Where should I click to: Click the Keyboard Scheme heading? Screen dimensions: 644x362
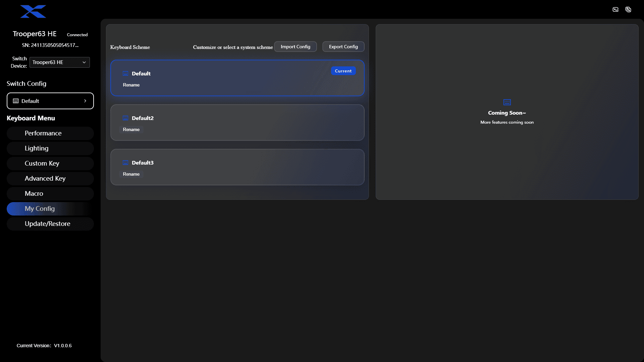pos(130,47)
